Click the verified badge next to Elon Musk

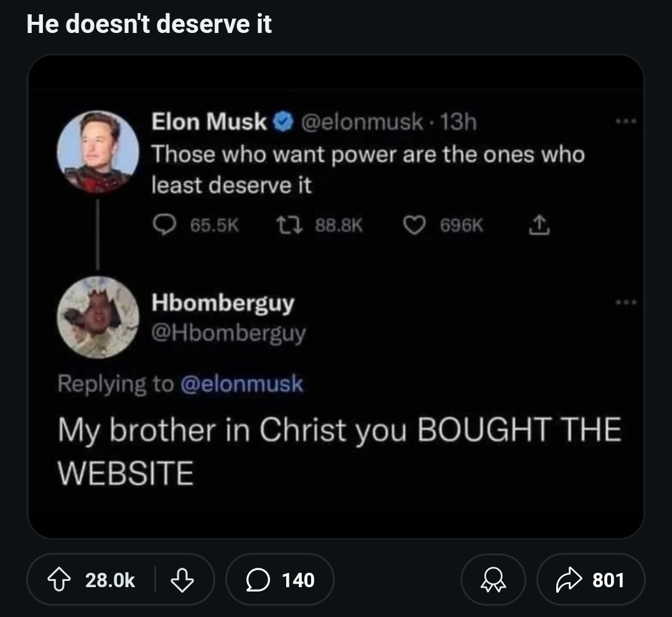click(284, 122)
